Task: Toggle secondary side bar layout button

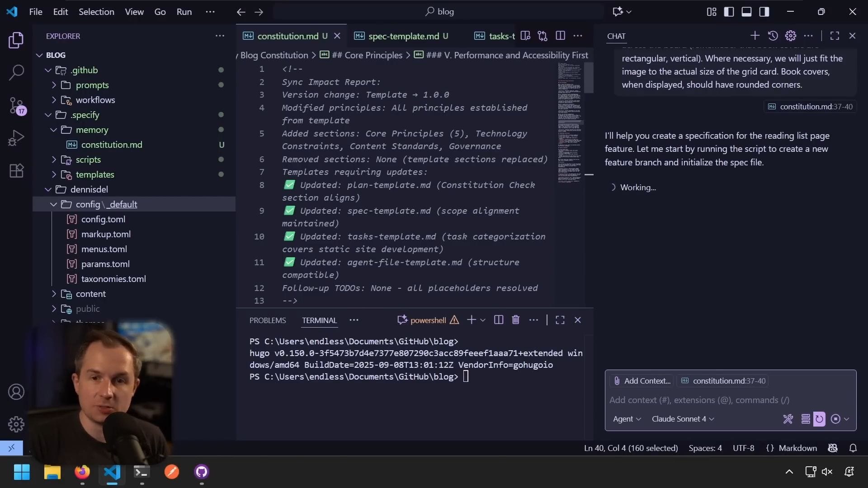Action: (764, 12)
